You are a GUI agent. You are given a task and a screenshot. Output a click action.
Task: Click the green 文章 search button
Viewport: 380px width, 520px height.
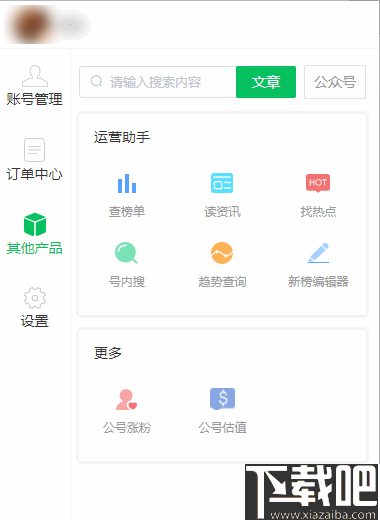(266, 82)
